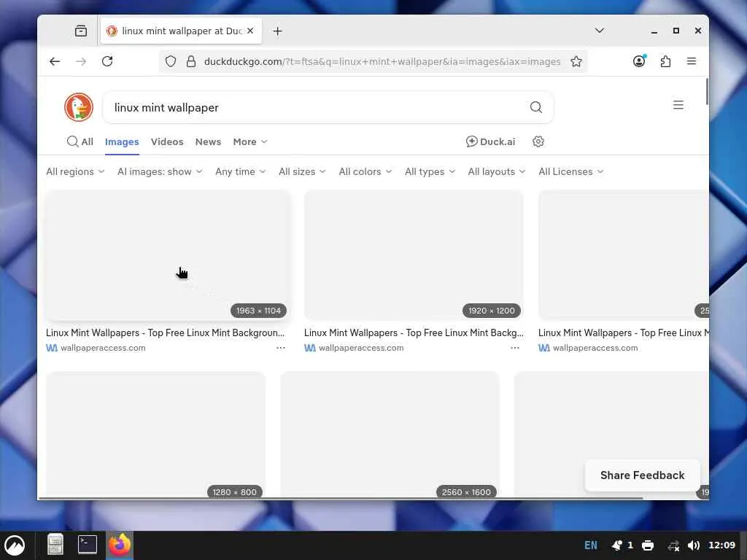
Task: Select Firefox in the taskbar
Action: click(119, 545)
